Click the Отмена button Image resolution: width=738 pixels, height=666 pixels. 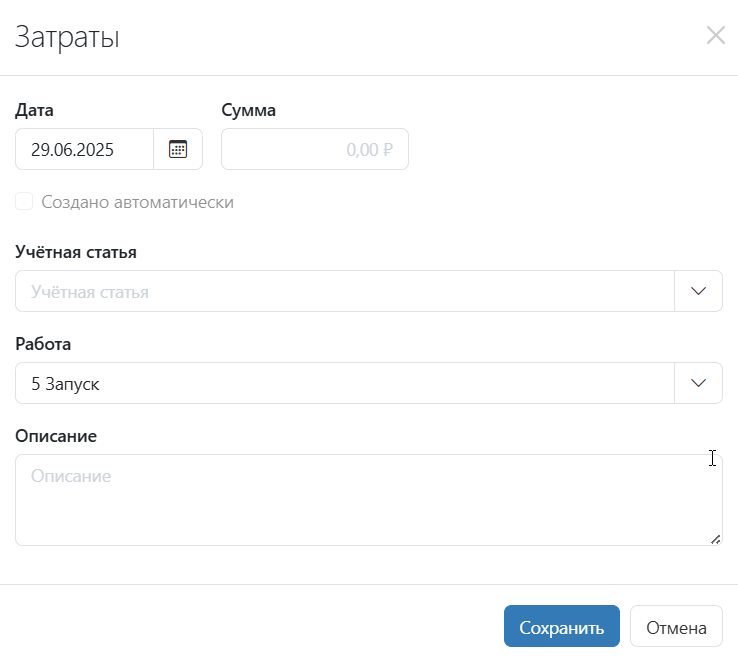click(676, 626)
